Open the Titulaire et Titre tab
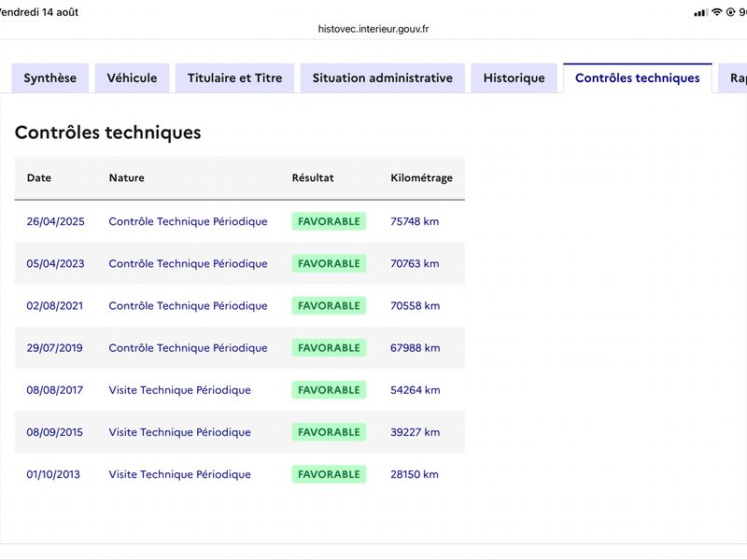747x560 pixels. (235, 78)
